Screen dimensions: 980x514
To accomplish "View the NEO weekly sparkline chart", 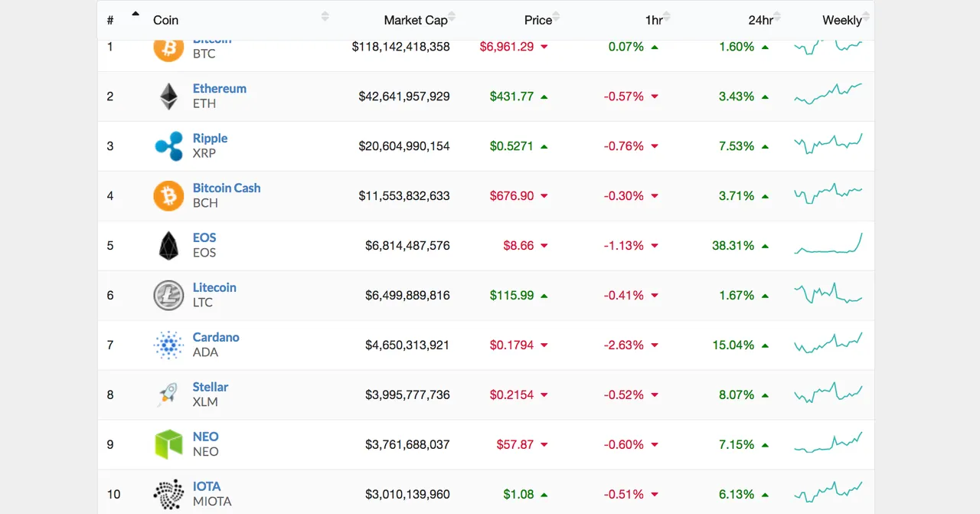I will coord(828,442).
